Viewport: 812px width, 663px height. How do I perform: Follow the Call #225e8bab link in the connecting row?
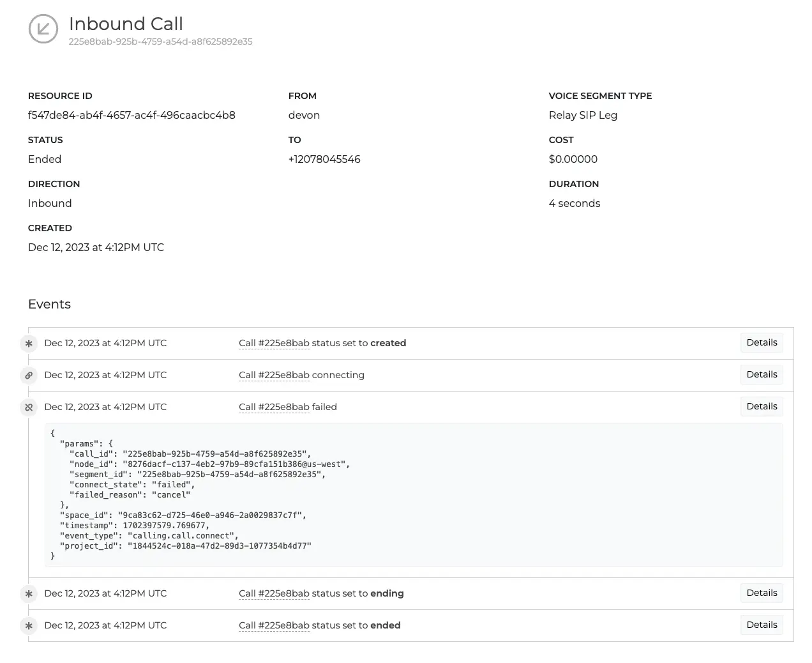pyautogui.click(x=274, y=376)
